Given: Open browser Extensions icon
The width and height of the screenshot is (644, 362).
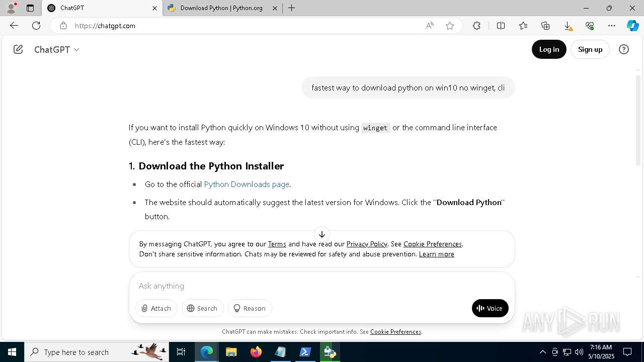Looking at the screenshot, I should click(476, 26).
